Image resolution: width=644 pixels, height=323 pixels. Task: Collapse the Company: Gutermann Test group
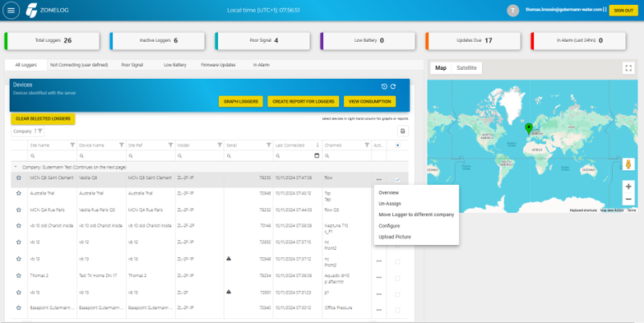pyautogui.click(x=16, y=167)
